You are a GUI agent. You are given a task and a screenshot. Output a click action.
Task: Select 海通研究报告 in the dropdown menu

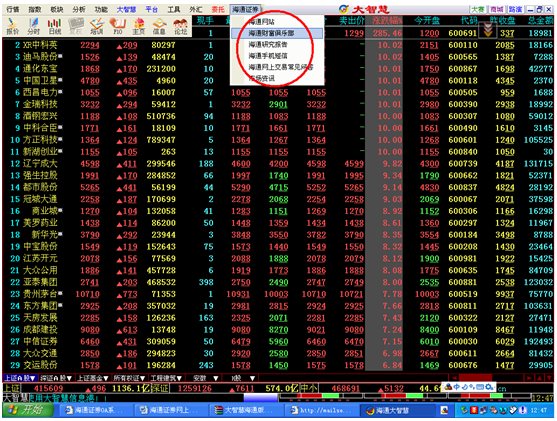point(268,44)
